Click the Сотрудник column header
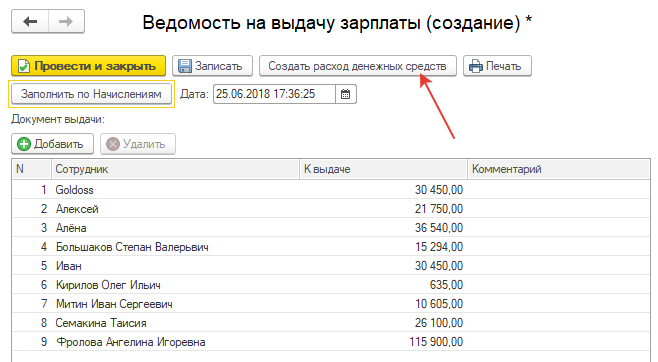 tap(175, 169)
